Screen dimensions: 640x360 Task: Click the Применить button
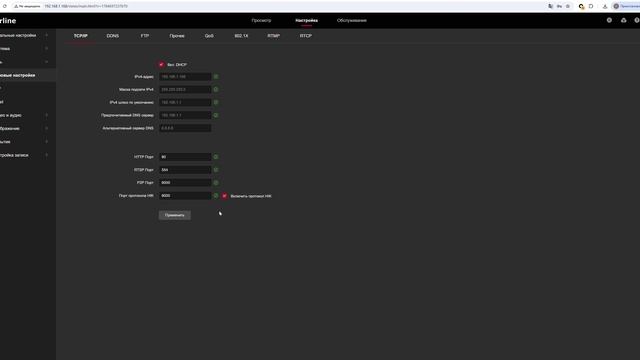coord(175,215)
